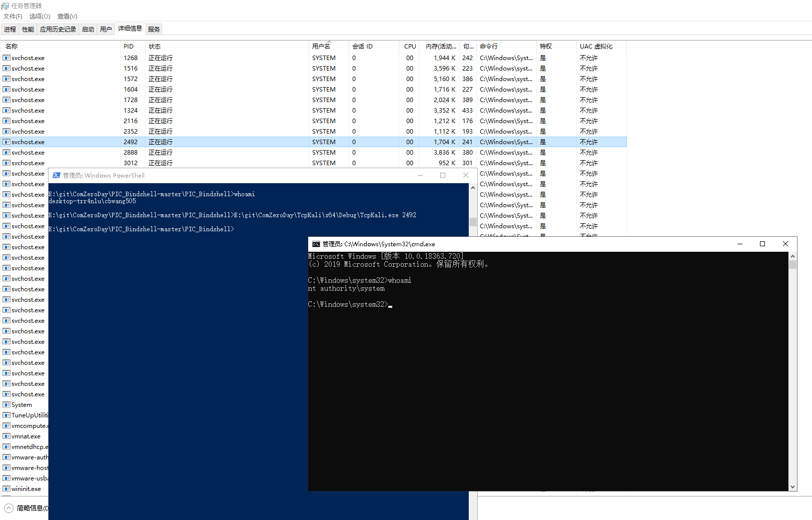Switch to the 进程 tab
The width and height of the screenshot is (812, 520).
pyautogui.click(x=10, y=30)
